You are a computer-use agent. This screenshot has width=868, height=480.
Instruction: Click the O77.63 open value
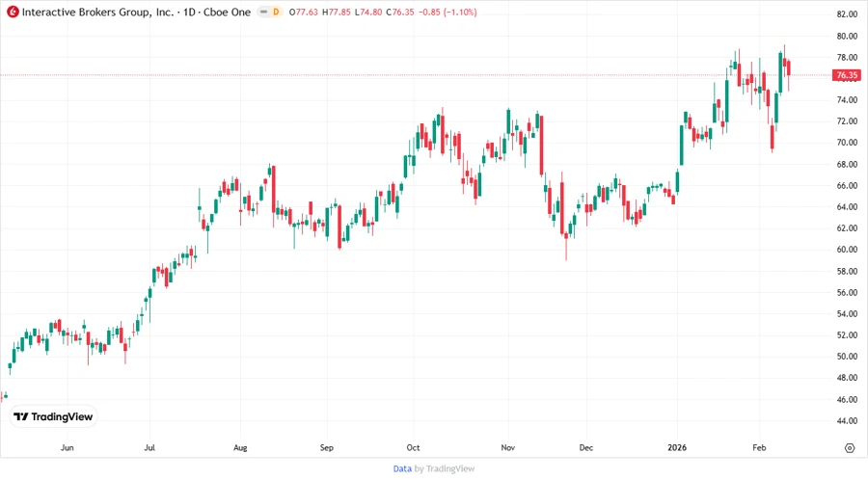304,13
